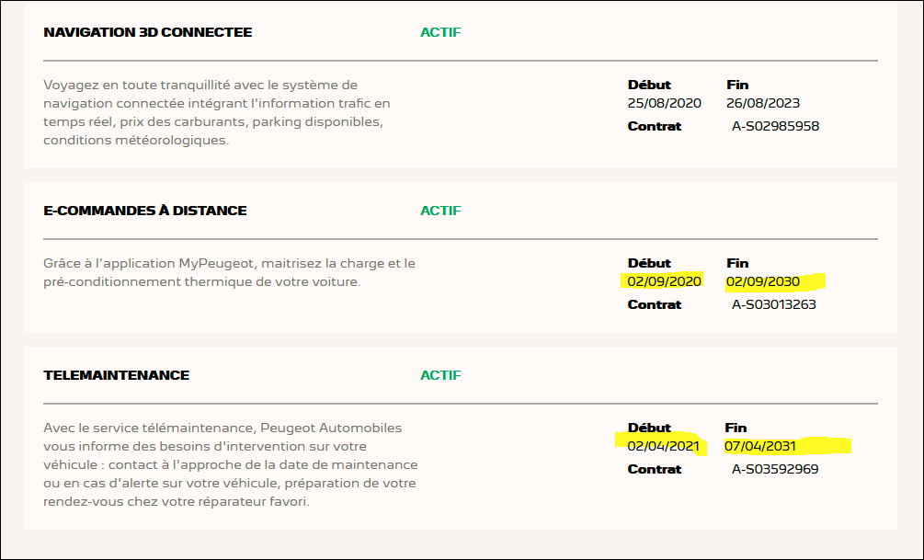Select contract number A-S03592969
The width and height of the screenshot is (924, 560).
775,469
